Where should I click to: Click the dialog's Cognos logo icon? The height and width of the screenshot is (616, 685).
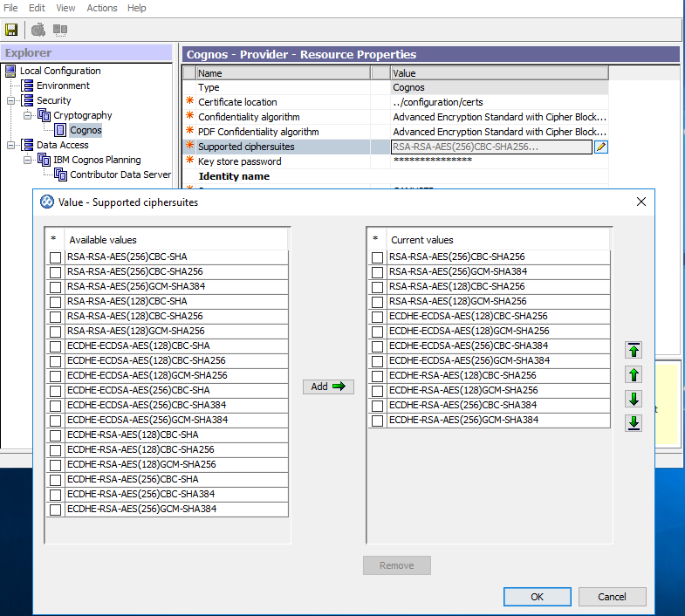47,202
